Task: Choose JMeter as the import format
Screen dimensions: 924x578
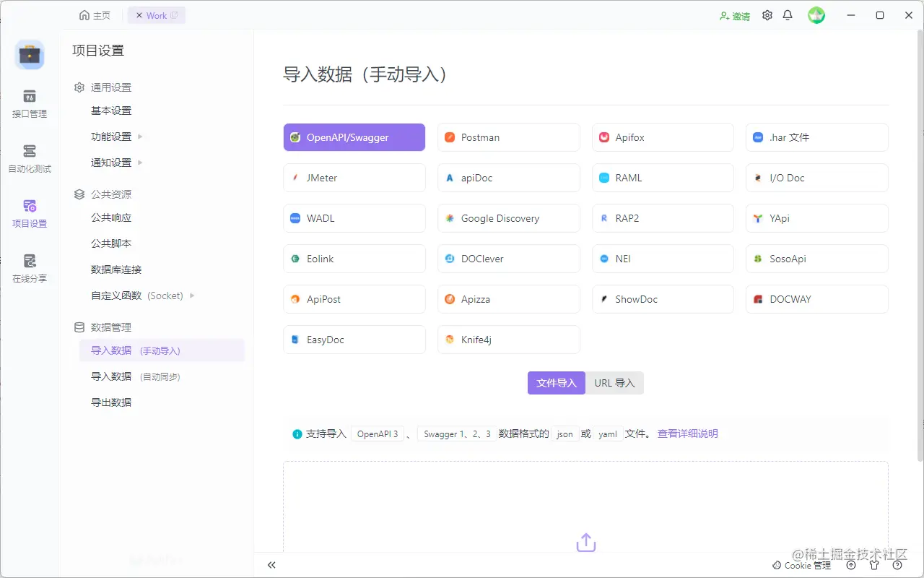Action: (354, 178)
